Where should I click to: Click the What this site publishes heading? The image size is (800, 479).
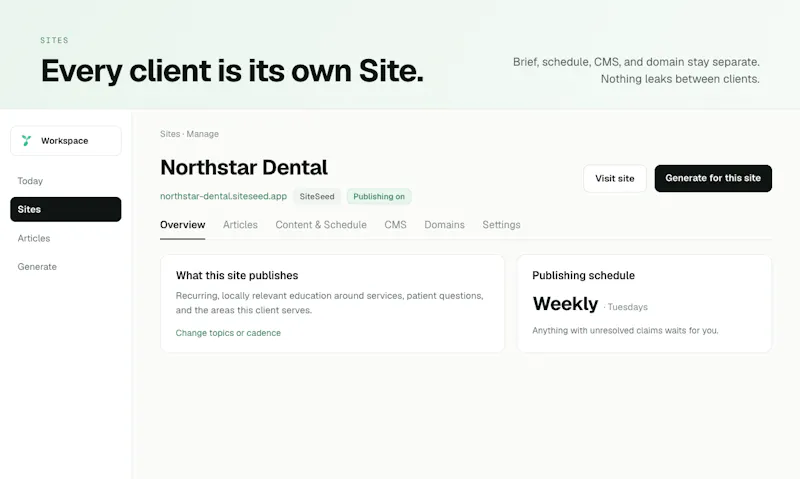click(237, 275)
